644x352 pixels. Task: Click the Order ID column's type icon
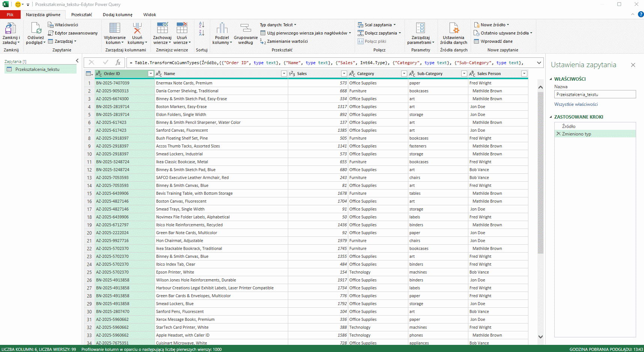click(x=99, y=74)
